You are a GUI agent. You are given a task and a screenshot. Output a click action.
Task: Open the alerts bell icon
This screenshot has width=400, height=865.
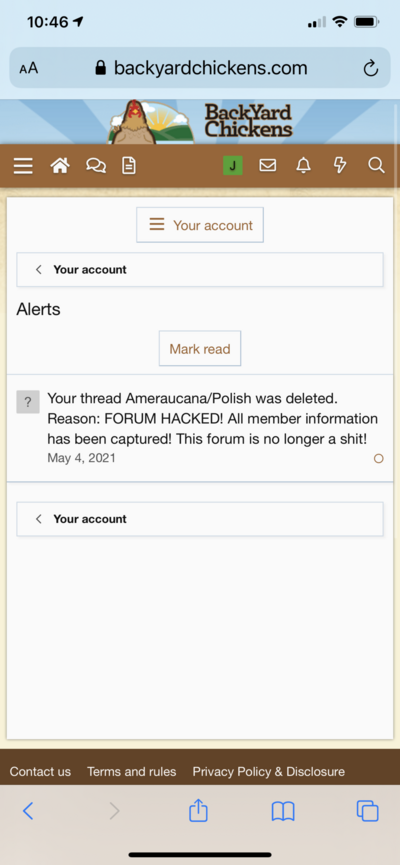point(303,165)
